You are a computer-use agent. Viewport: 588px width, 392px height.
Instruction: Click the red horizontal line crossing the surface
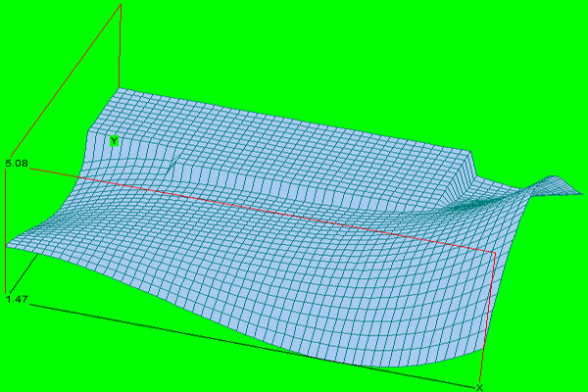tap(263, 212)
